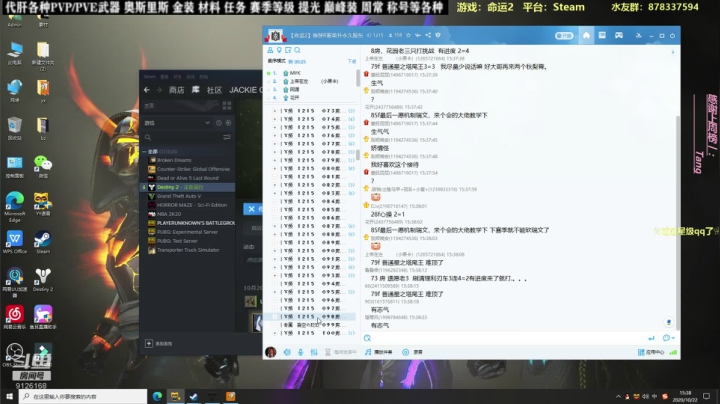
Task: Open Steam 社区 tab
Action: 214,90
